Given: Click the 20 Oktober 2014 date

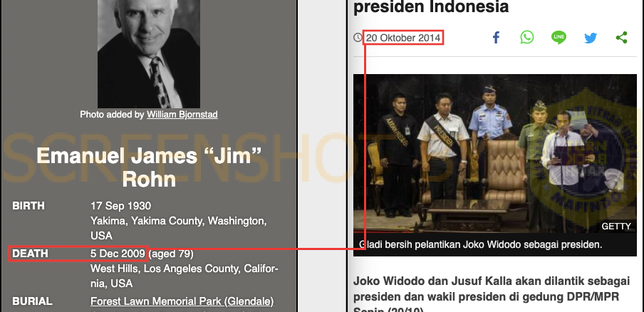Looking at the screenshot, I should click(x=403, y=38).
